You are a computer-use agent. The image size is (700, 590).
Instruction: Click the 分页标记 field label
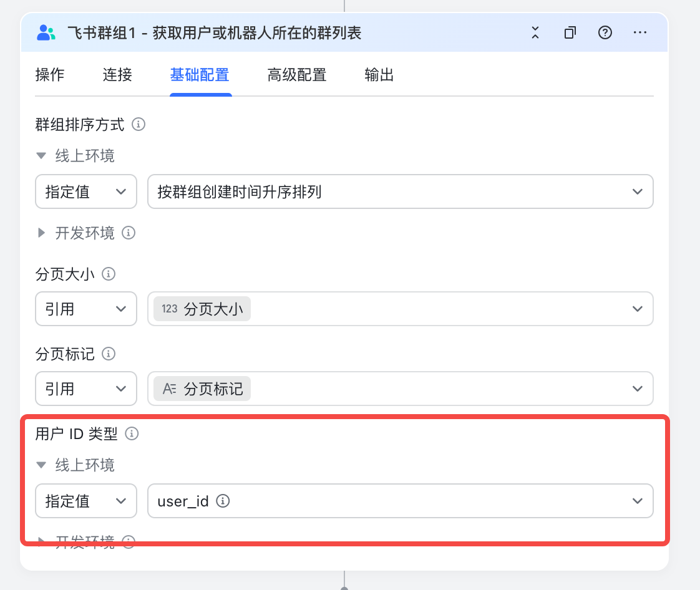pos(65,354)
